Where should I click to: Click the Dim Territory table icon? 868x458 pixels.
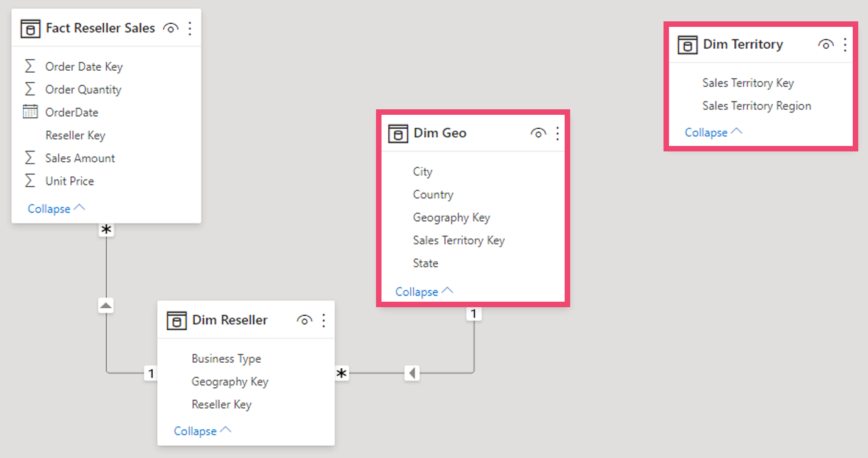click(x=687, y=44)
